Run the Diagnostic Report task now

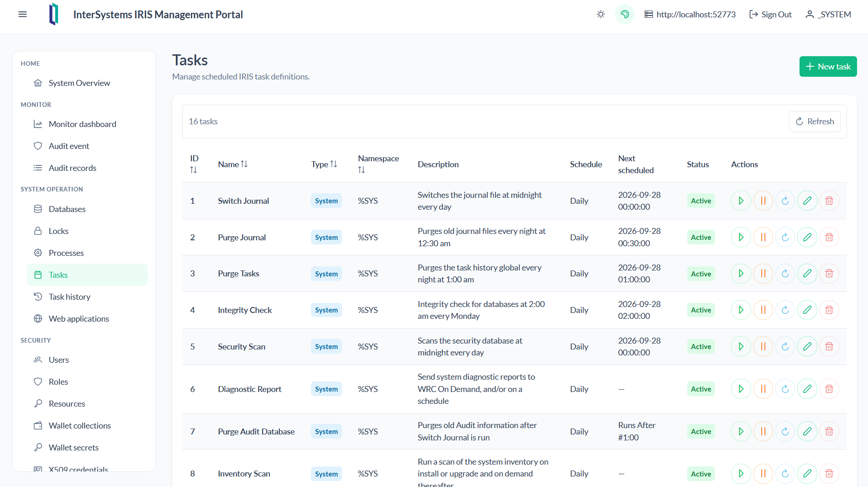[741, 389]
